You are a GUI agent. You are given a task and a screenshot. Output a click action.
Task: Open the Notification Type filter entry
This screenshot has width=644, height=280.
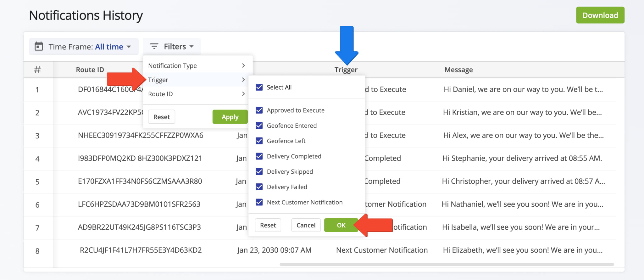tap(172, 65)
